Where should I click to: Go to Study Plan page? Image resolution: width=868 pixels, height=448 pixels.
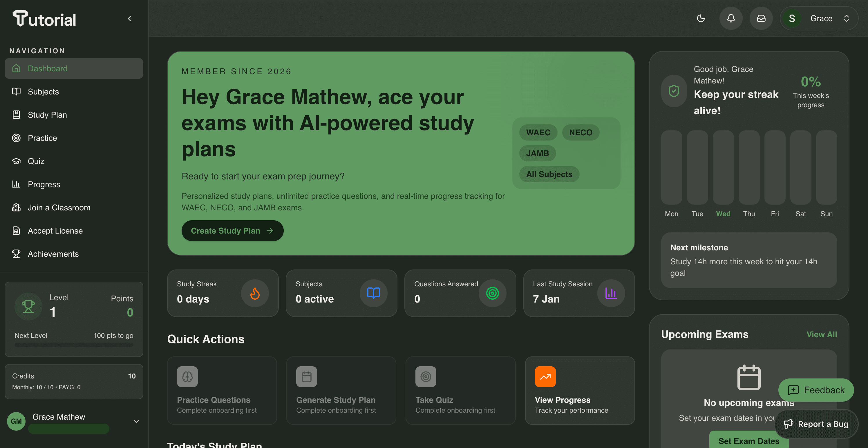pos(47,115)
